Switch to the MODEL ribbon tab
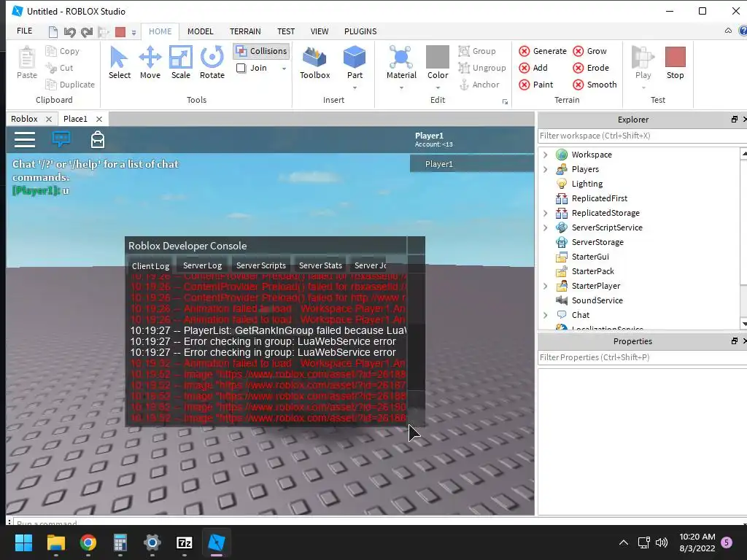747x560 pixels. pyautogui.click(x=200, y=31)
